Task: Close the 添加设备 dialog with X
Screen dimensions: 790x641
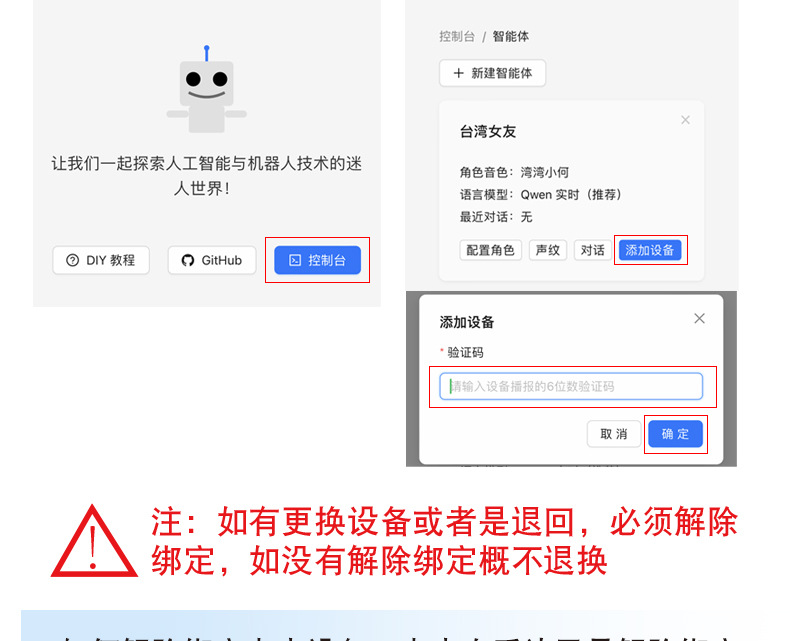Action: 699,318
